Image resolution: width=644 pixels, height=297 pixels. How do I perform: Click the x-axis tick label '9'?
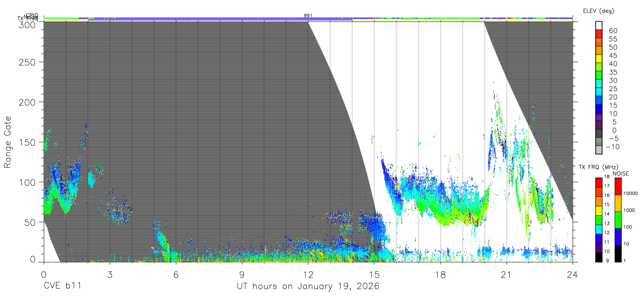click(242, 274)
